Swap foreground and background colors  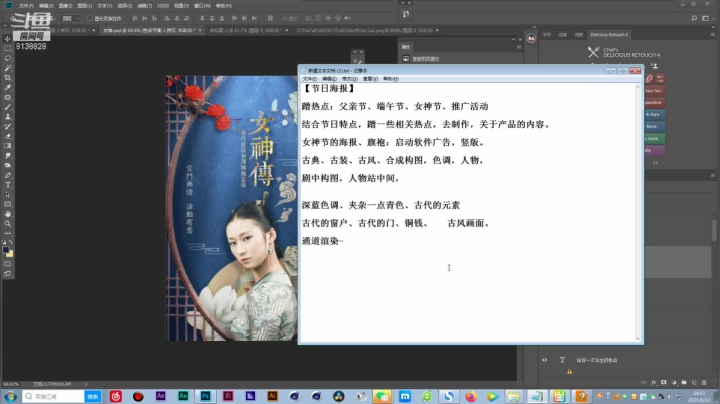(x=11, y=242)
